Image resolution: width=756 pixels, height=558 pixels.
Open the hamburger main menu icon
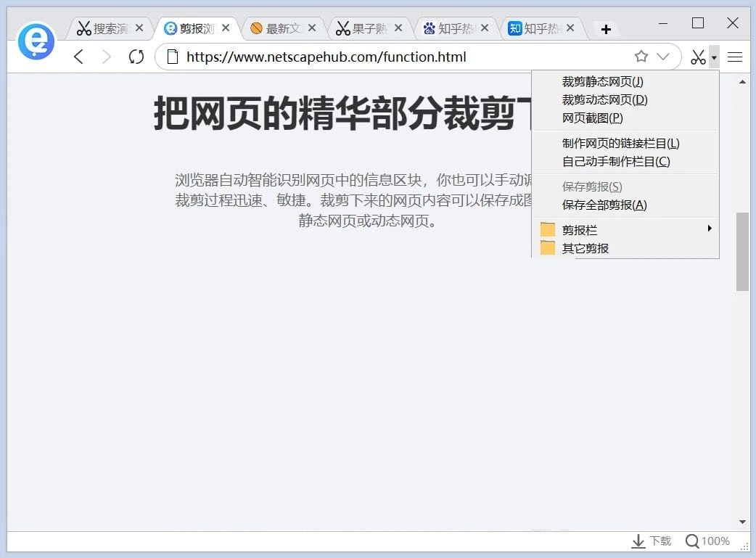pos(735,57)
